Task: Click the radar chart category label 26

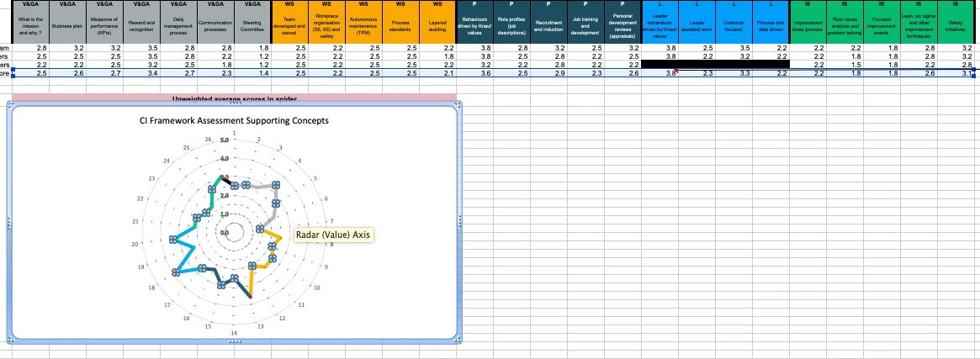Action: tap(208, 141)
